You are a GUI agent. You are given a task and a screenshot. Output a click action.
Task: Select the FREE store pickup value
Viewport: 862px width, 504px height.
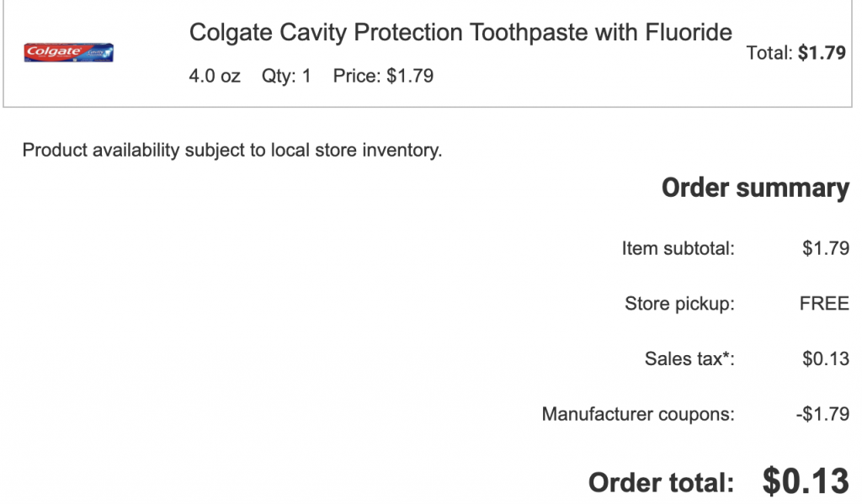pos(824,304)
